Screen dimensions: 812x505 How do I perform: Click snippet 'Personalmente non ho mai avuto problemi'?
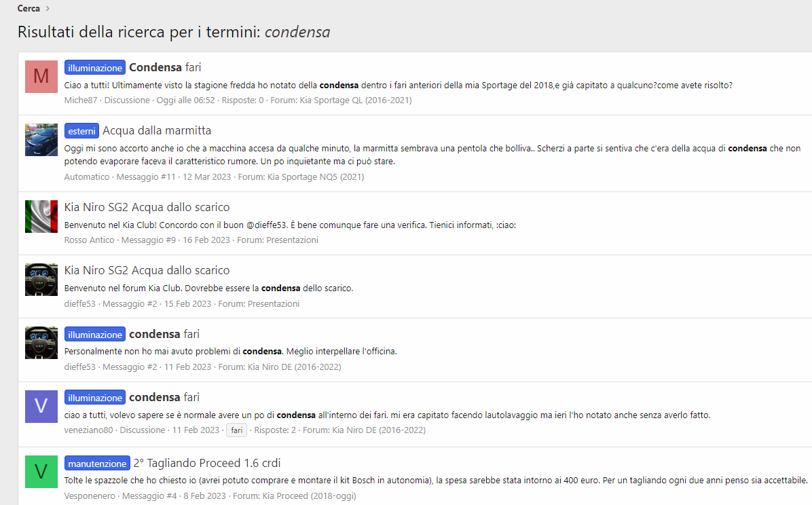(152, 351)
